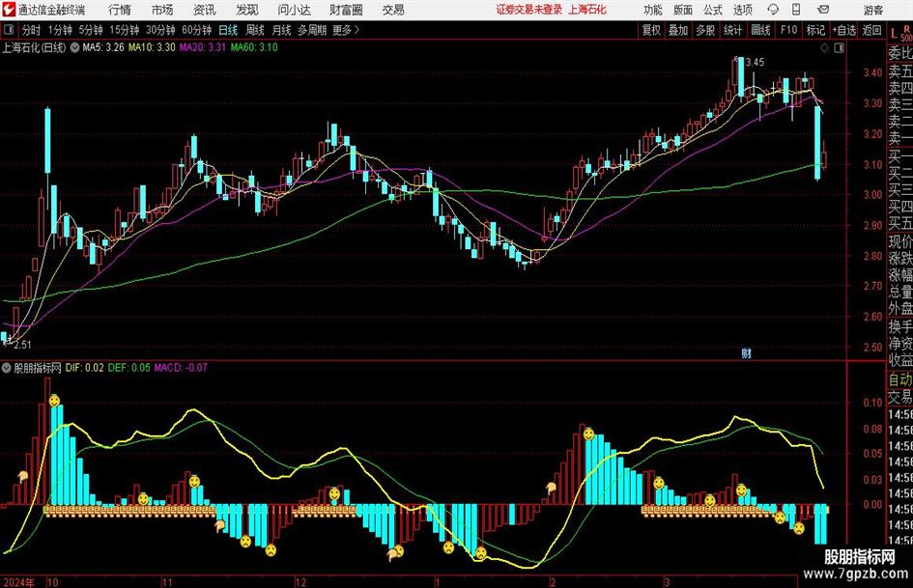Image resolution: width=913 pixels, height=588 pixels.
Task: Click the 3.45 high price label
Action: pos(754,63)
